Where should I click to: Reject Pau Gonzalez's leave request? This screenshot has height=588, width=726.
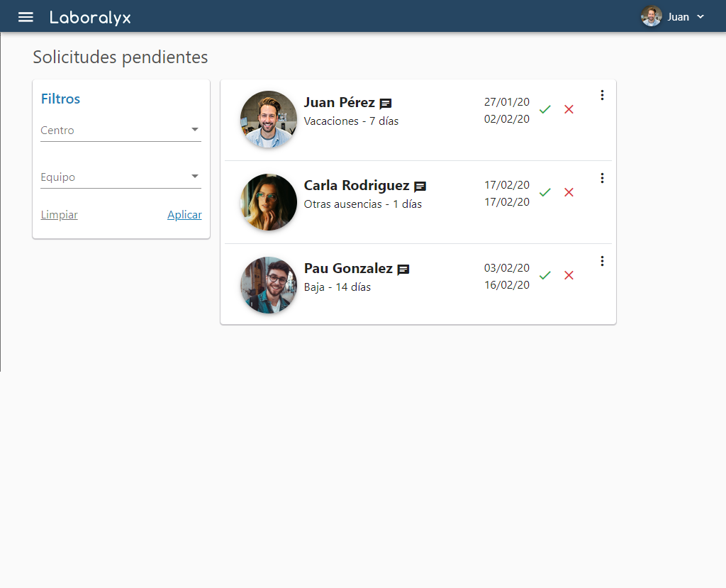(x=569, y=275)
